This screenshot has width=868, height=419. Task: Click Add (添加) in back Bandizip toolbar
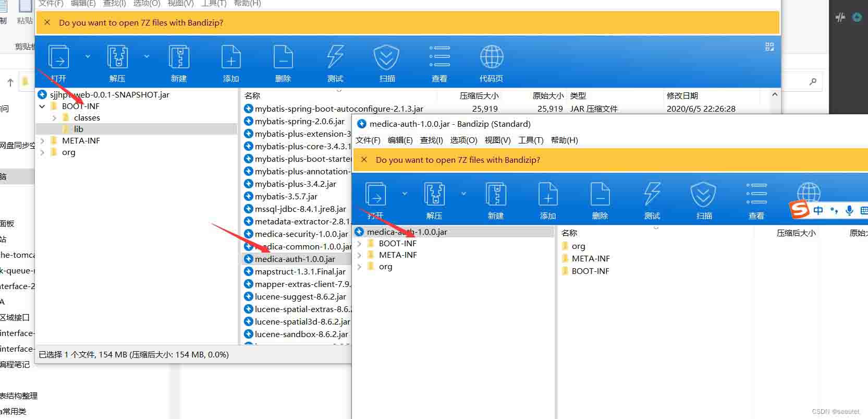tap(231, 64)
